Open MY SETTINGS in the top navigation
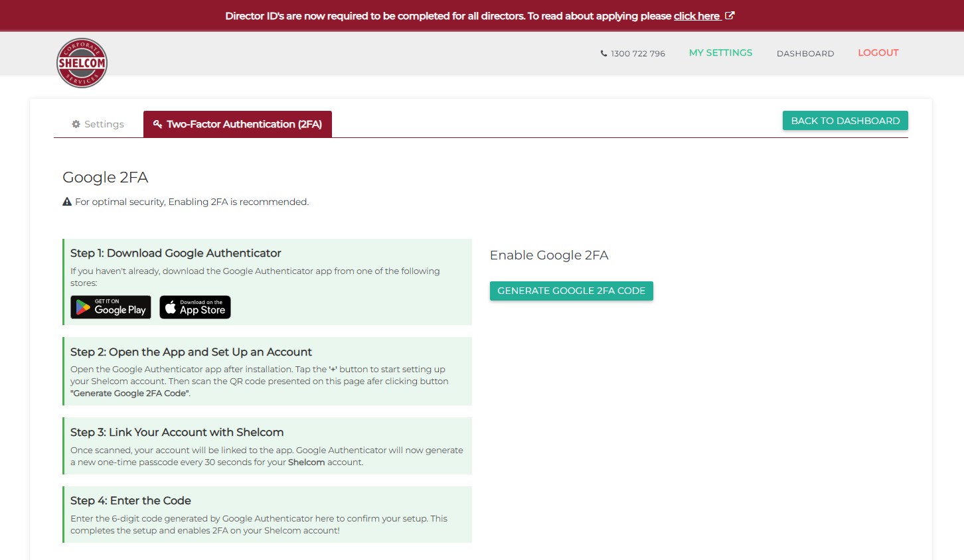Image resolution: width=964 pixels, height=560 pixels. (x=720, y=52)
